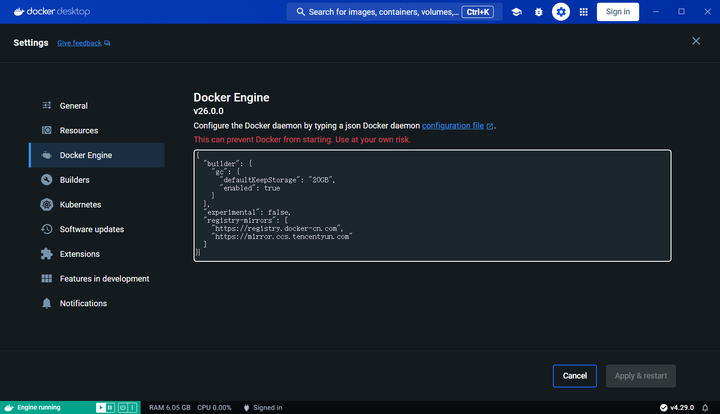
Task: Pause the Docker engine from status bar
Action: point(110,408)
